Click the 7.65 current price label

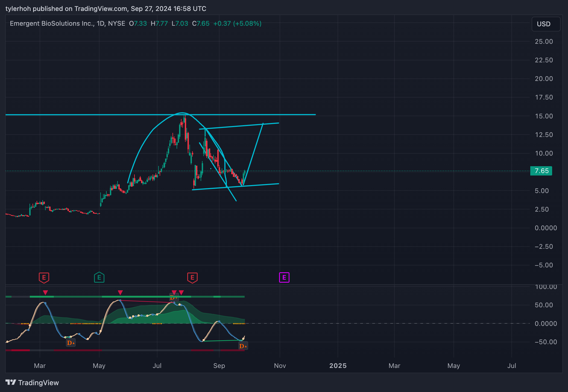pyautogui.click(x=541, y=171)
